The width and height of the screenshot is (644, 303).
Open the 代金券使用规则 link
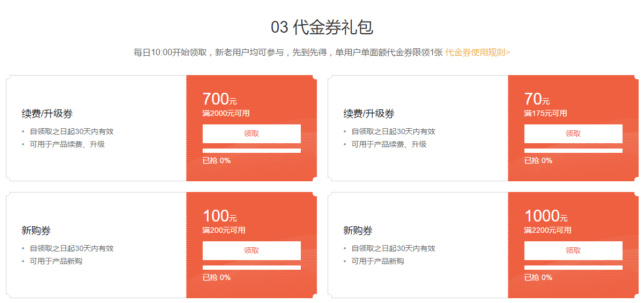(477, 52)
